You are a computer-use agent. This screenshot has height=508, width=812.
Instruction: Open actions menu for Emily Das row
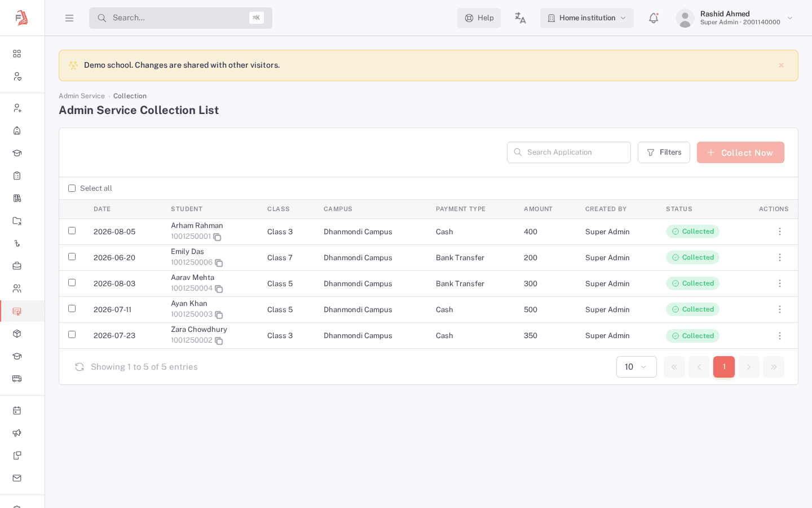point(780,257)
